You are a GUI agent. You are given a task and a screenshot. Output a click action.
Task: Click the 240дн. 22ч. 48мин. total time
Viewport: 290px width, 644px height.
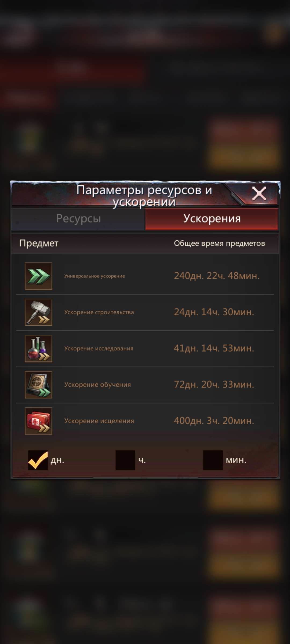tap(217, 276)
